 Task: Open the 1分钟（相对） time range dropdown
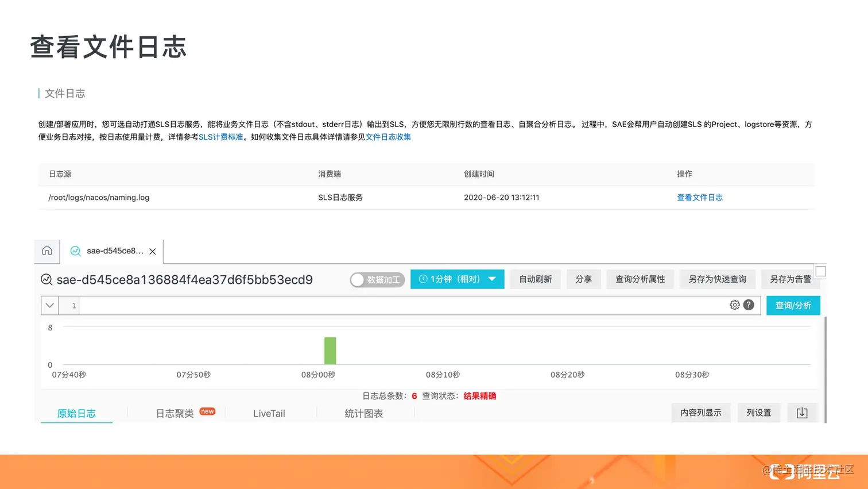pos(492,279)
